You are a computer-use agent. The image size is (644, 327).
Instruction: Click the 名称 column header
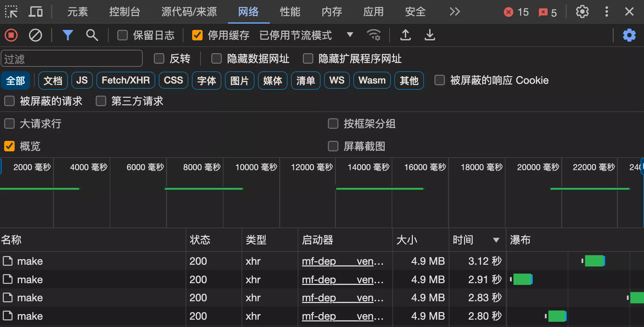click(93, 240)
